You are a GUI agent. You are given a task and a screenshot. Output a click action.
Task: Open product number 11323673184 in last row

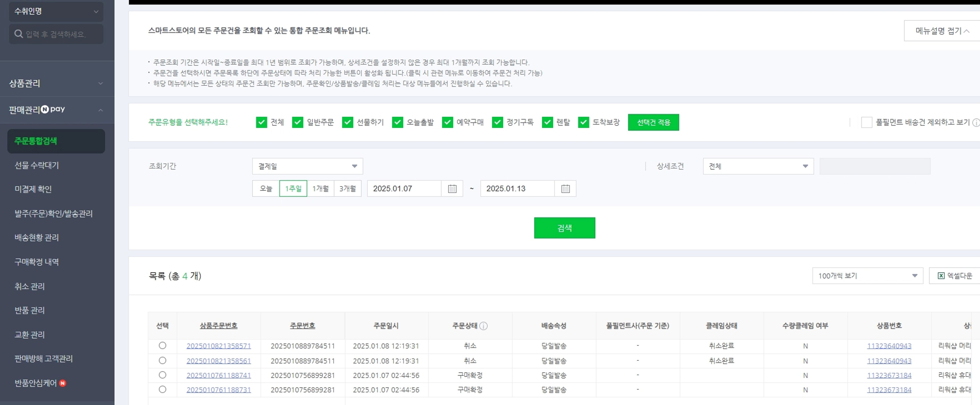coord(889,390)
